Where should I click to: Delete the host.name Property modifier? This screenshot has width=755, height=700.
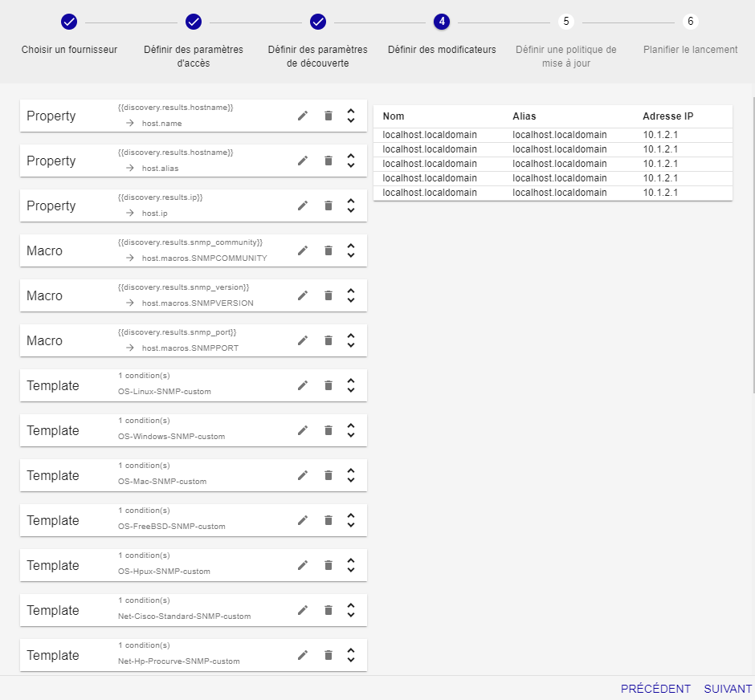tap(329, 116)
